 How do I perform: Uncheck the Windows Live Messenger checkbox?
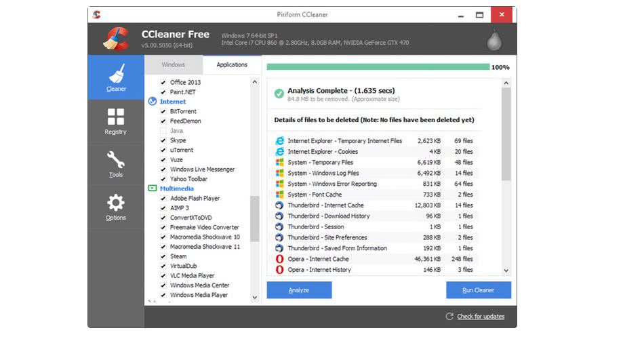tap(163, 169)
